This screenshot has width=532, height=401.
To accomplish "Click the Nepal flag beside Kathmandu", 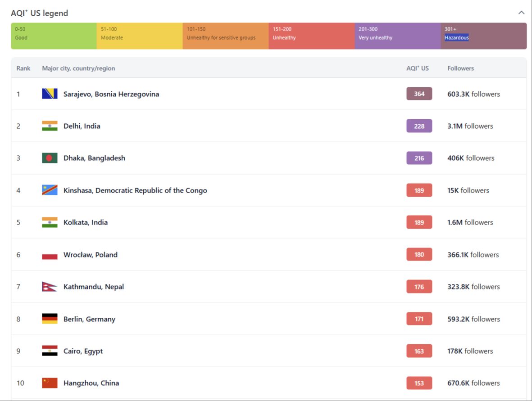I will point(50,287).
